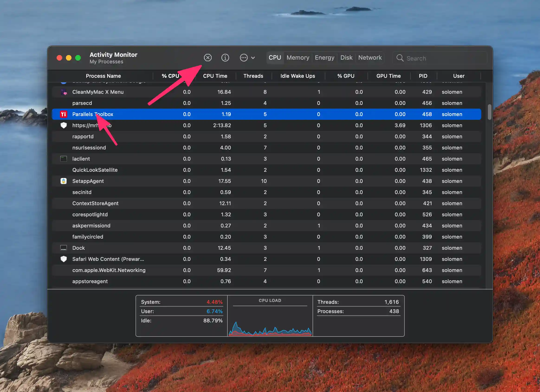Click the Threads column header
Screen dimensions: 540x392
click(x=253, y=75)
